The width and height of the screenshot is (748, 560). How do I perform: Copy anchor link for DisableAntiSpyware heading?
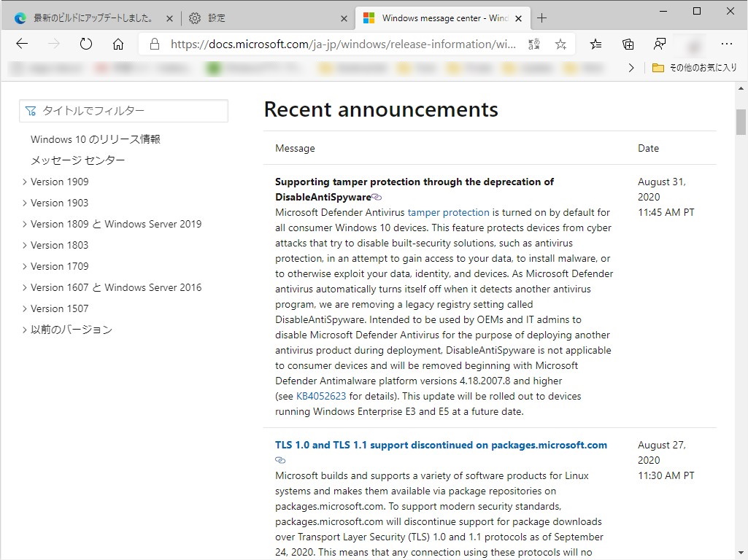tap(377, 197)
